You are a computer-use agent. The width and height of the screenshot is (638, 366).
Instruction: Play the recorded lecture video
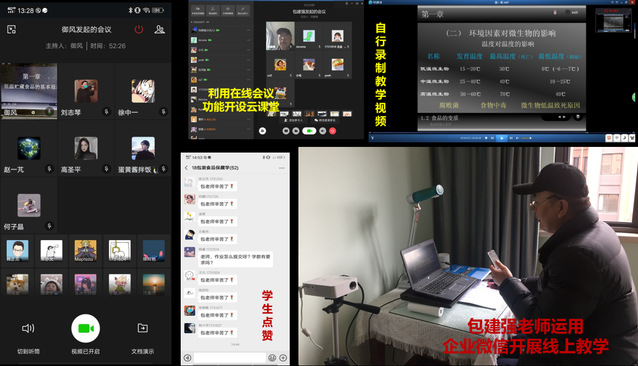point(502,138)
